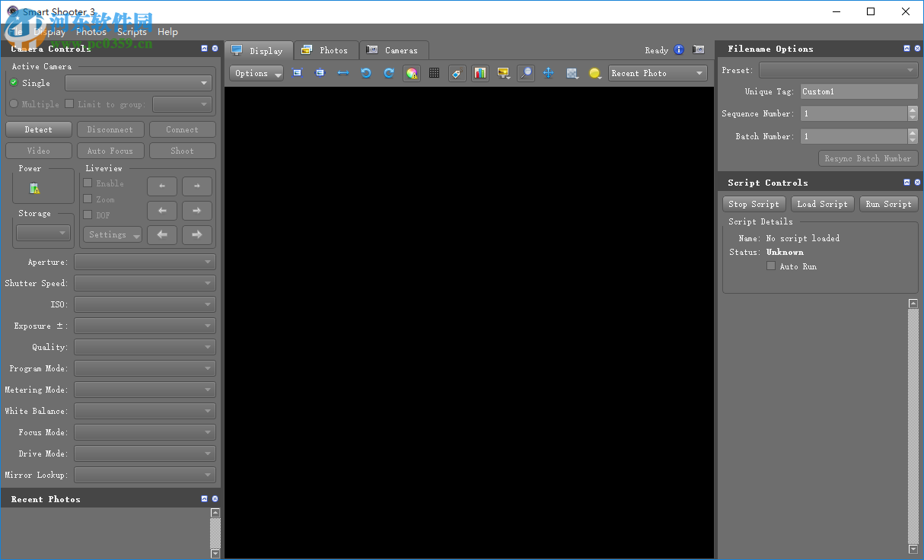Click the Load Script button
924x560 pixels.
click(x=822, y=204)
